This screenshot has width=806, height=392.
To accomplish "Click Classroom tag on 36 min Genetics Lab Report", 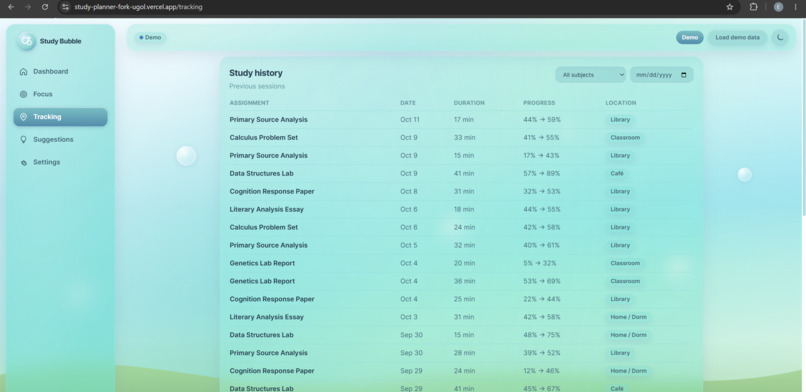I will pyautogui.click(x=625, y=281).
